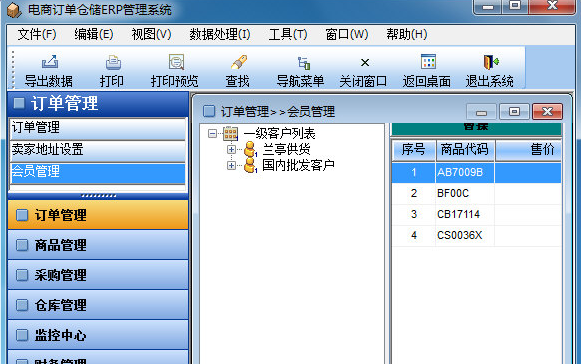Click 关闭窗口 toolbar button
This screenshot has width=581, height=364.
(363, 71)
